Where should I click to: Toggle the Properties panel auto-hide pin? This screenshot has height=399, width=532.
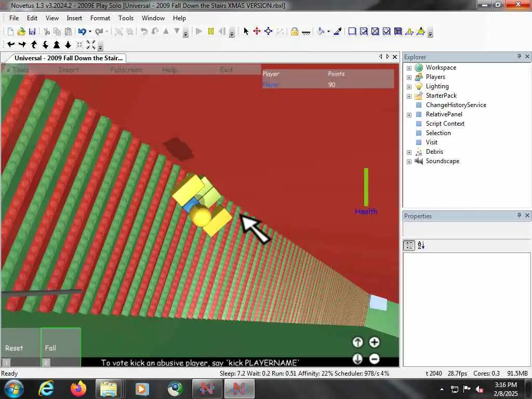point(519,215)
